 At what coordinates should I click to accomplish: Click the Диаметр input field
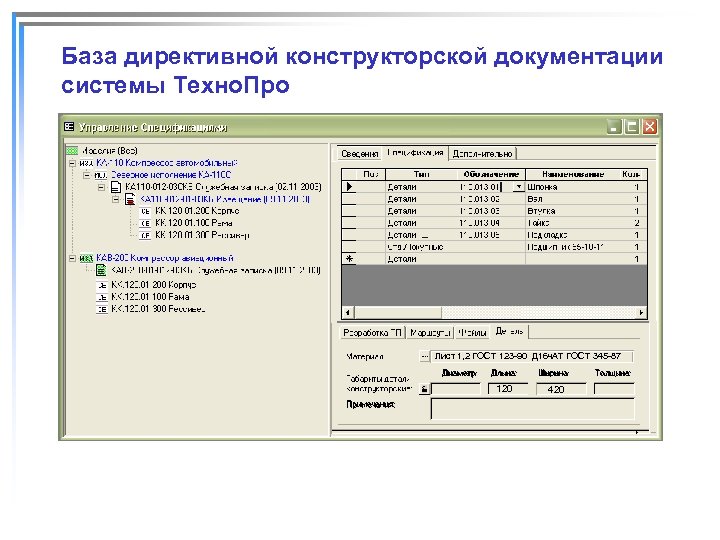tap(456, 389)
